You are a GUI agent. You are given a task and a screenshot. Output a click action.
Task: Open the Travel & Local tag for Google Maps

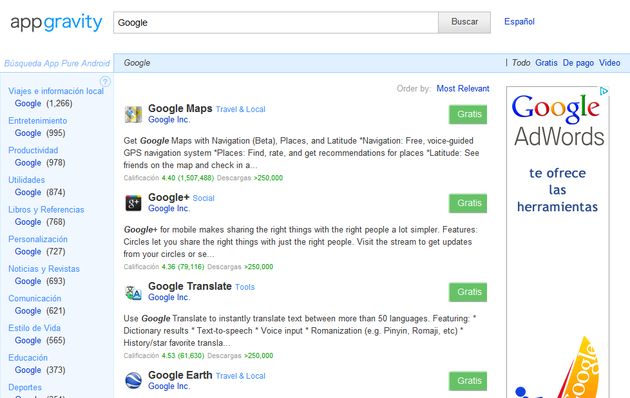[x=240, y=109]
